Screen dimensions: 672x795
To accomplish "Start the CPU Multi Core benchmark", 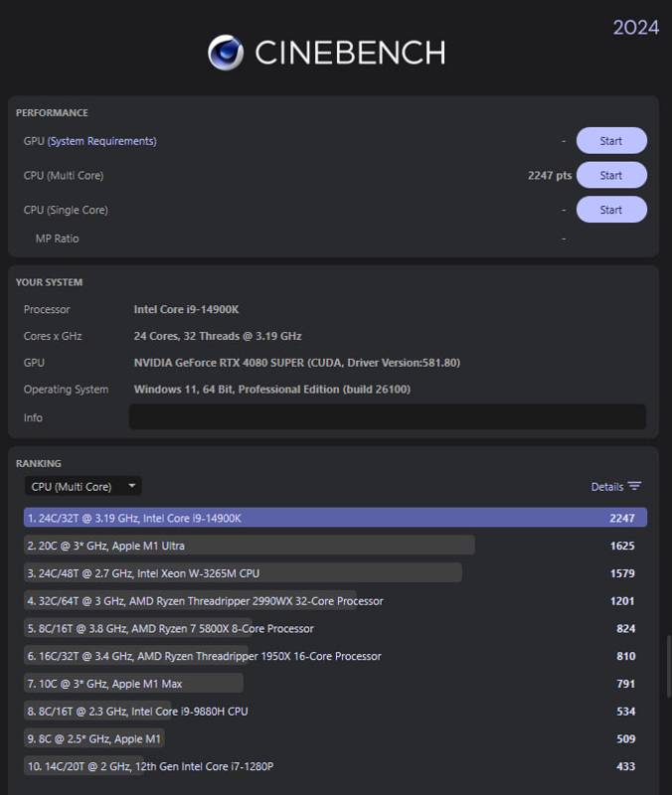I will [610, 176].
